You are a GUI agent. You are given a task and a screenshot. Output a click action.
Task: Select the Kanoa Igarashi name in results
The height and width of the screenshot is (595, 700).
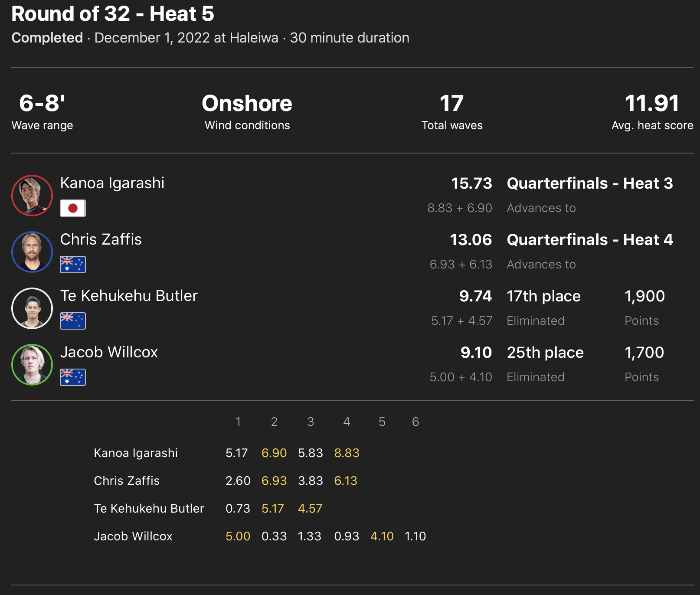(112, 183)
